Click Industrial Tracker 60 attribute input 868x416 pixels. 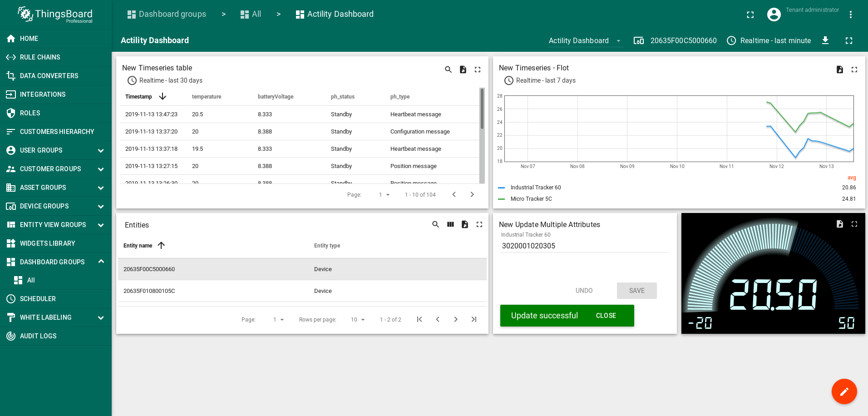585,246
